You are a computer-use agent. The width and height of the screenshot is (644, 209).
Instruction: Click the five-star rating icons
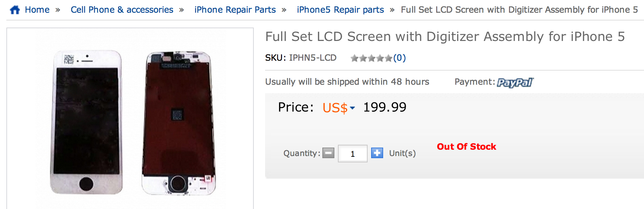(x=371, y=58)
